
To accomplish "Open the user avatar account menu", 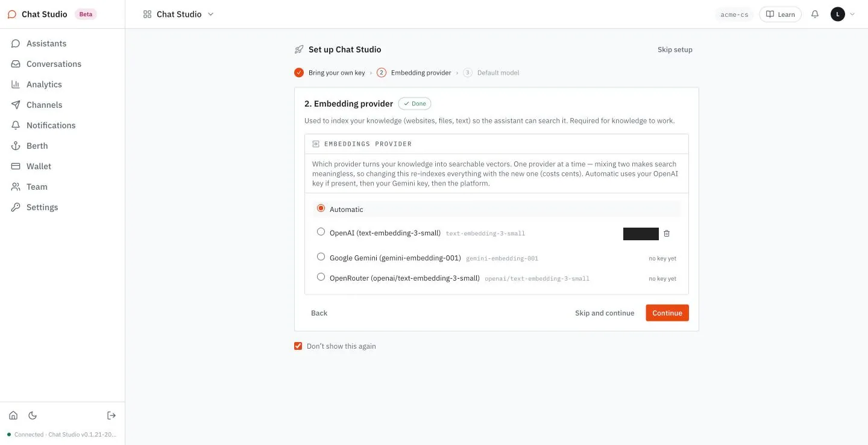I will point(843,14).
